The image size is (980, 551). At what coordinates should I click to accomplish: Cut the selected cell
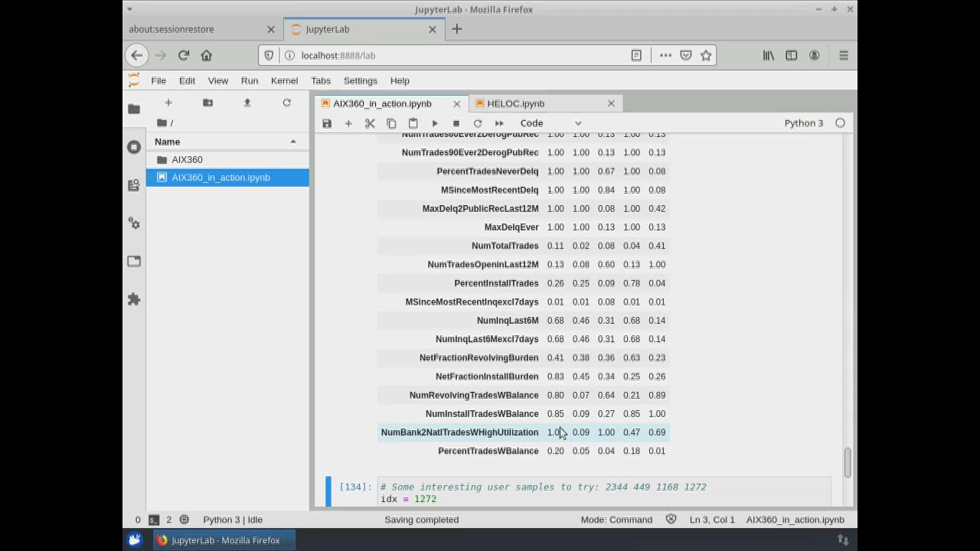[x=370, y=123]
